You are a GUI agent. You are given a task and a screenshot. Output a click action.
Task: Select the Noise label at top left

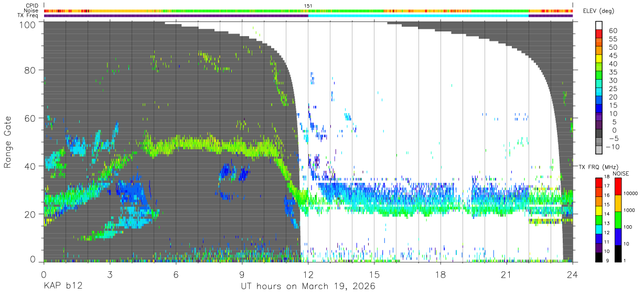[31, 10]
